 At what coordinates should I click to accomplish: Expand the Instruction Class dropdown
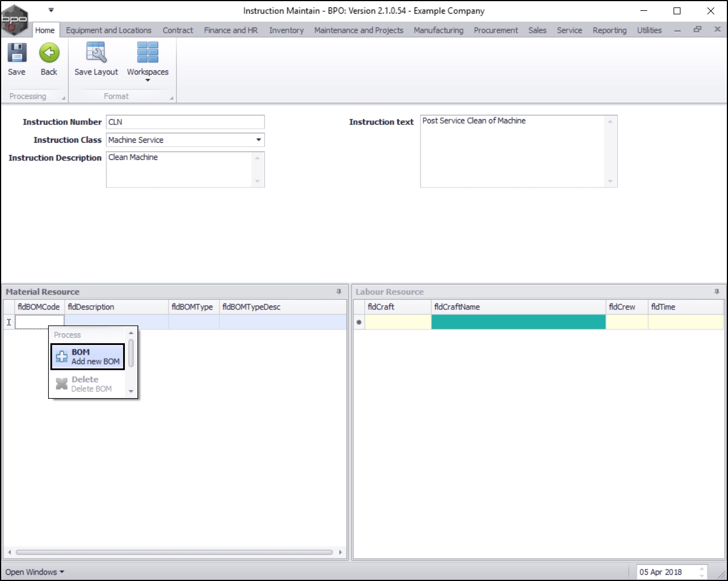(x=258, y=140)
